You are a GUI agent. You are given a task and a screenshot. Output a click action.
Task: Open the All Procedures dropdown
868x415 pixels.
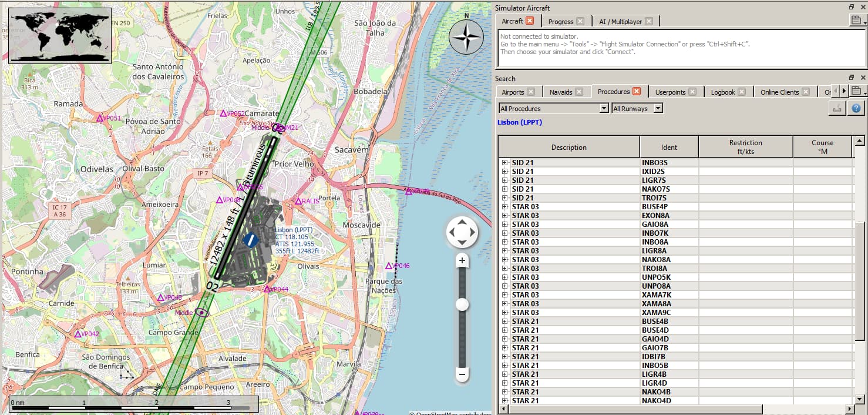[605, 108]
